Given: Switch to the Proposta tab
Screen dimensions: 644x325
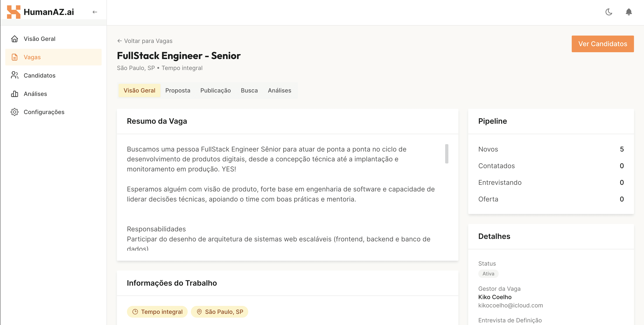Looking at the screenshot, I should (178, 90).
